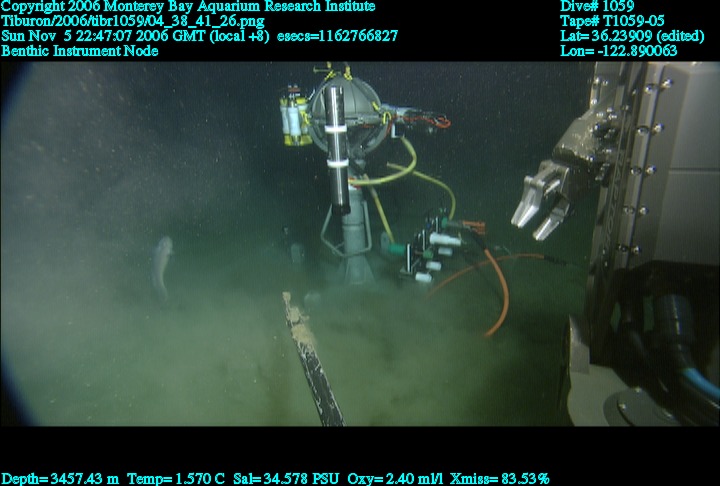Click the Benthic Instrument Node caption
This screenshot has width=720, height=486.
pos(79,51)
